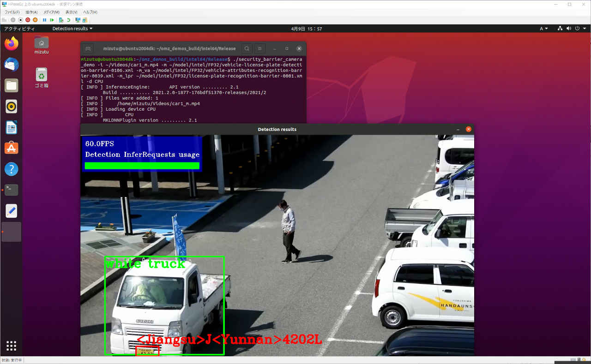591x364 pixels.
Task: Pause the virtual machine with the blue pause icon
Action: (x=45, y=20)
